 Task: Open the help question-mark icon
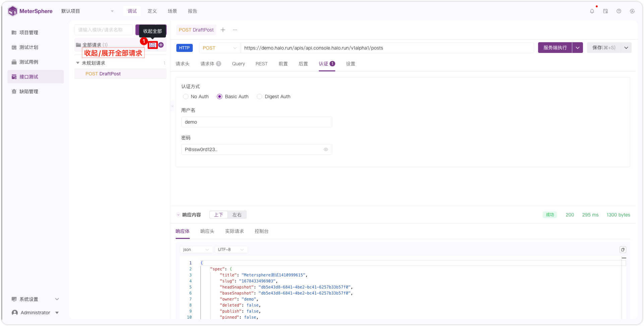619,11
